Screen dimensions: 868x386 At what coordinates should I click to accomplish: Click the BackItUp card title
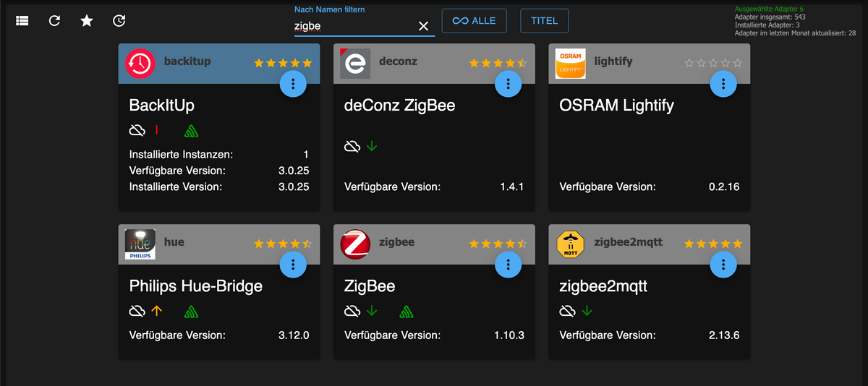coord(162,106)
